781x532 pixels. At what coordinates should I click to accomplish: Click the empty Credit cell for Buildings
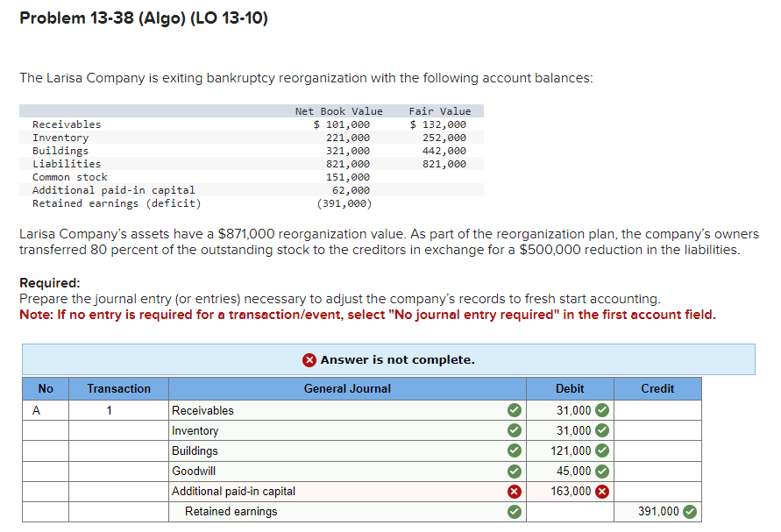[x=658, y=450]
